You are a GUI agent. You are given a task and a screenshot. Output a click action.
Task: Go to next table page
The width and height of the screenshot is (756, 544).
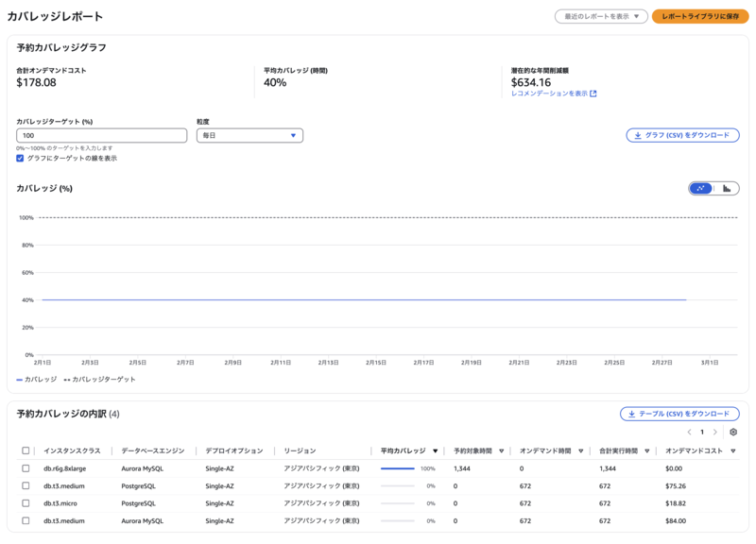(x=715, y=432)
